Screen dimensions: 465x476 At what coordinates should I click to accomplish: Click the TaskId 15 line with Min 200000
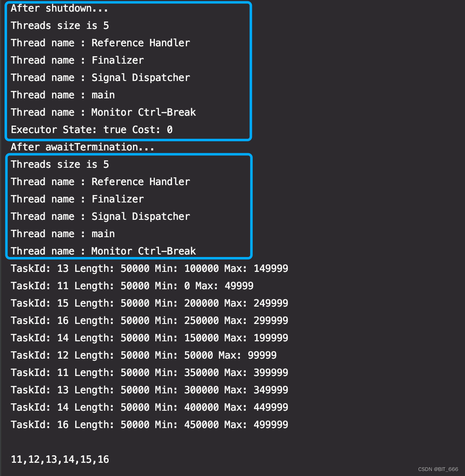(149, 303)
